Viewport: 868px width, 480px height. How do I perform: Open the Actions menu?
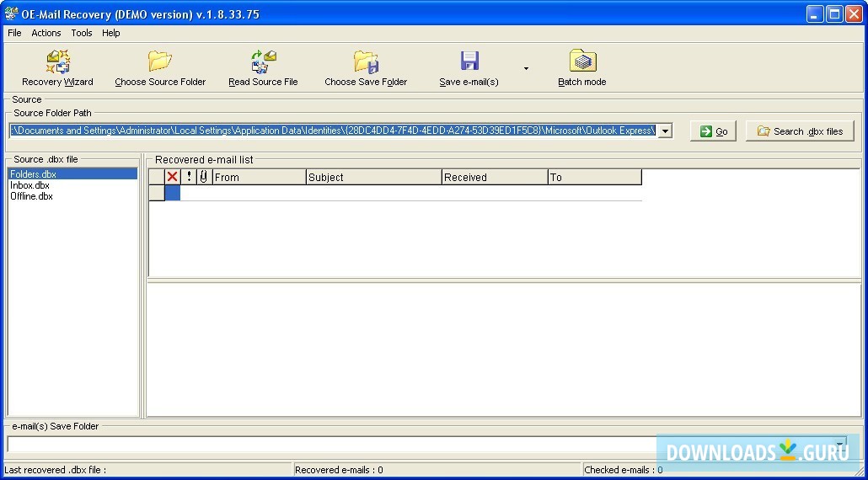coord(46,33)
